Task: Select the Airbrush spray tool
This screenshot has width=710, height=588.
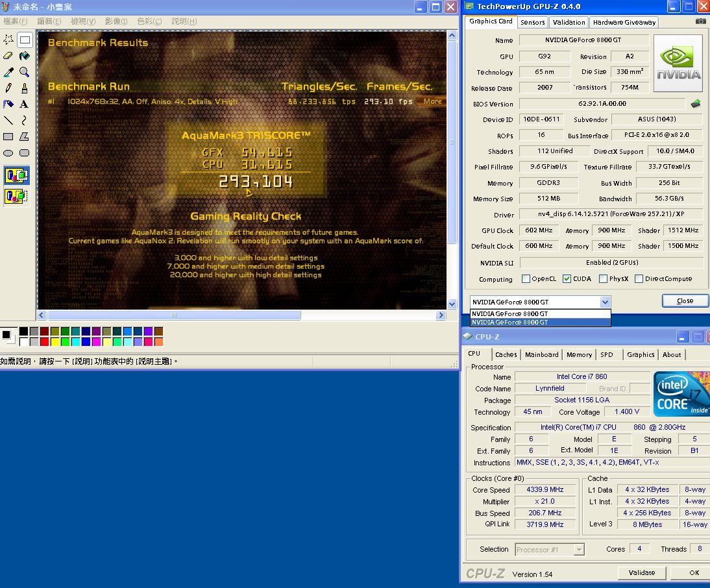Action: (x=8, y=104)
